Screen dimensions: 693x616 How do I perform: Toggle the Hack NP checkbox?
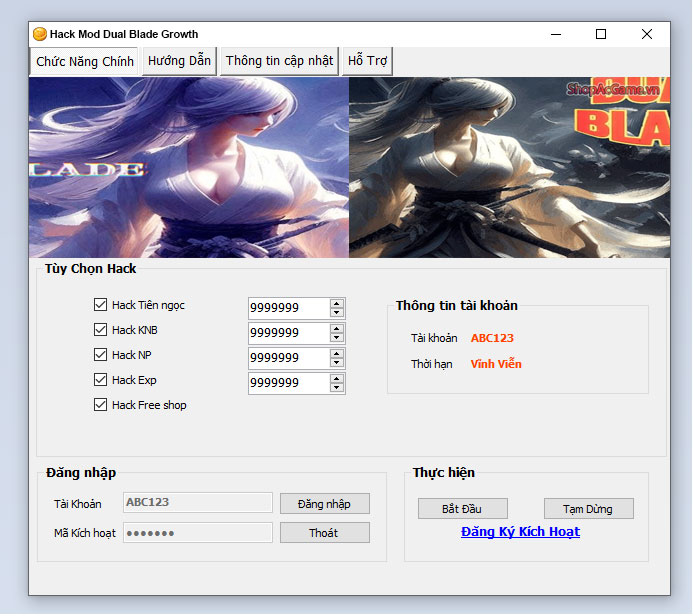tap(100, 355)
